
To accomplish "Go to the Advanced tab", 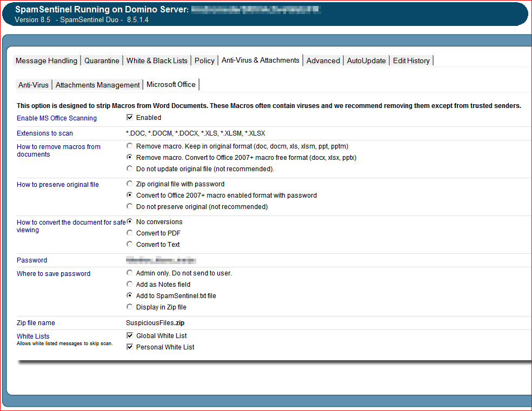I will pos(323,60).
